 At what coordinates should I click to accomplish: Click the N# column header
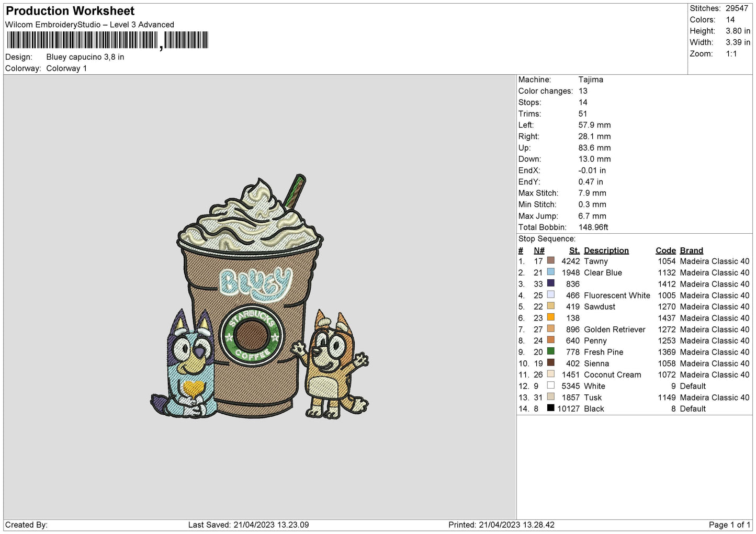click(539, 251)
